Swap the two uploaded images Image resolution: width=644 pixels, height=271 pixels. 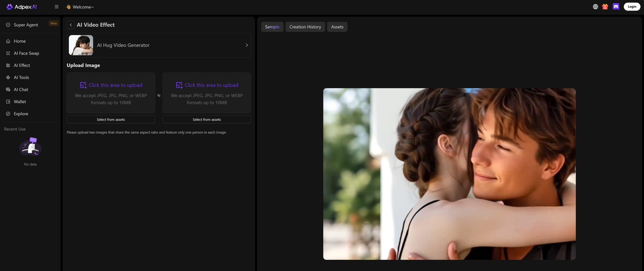(159, 95)
